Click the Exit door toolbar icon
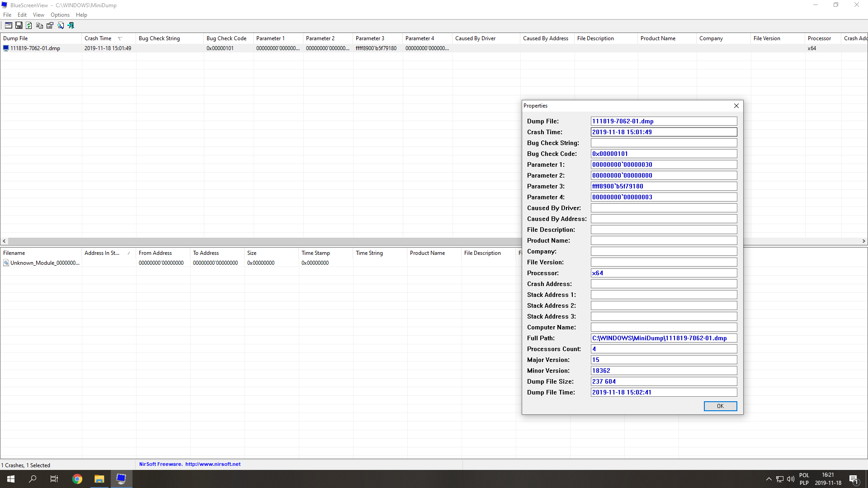Viewport: 868px width, 488px height. click(71, 25)
